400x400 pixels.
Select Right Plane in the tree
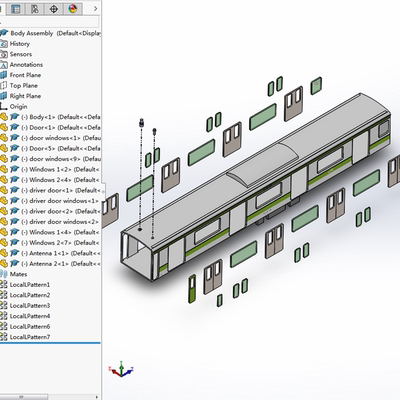pyautogui.click(x=25, y=96)
